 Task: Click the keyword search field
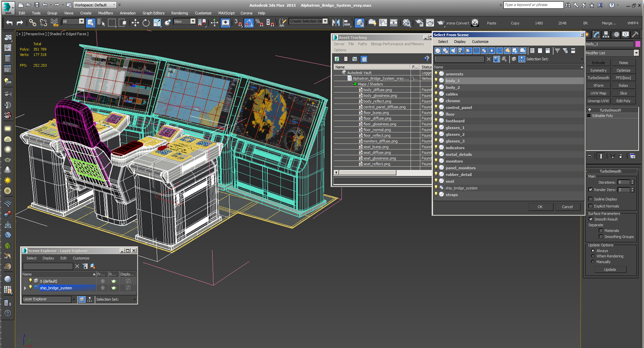point(533,5)
